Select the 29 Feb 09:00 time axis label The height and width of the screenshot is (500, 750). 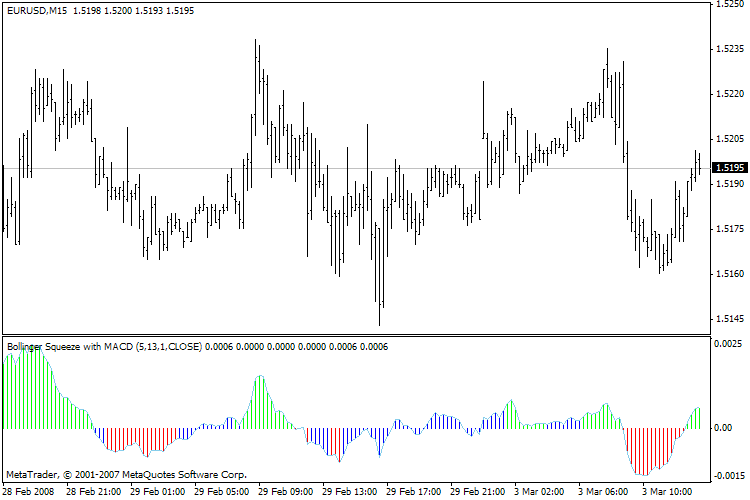tap(286, 492)
